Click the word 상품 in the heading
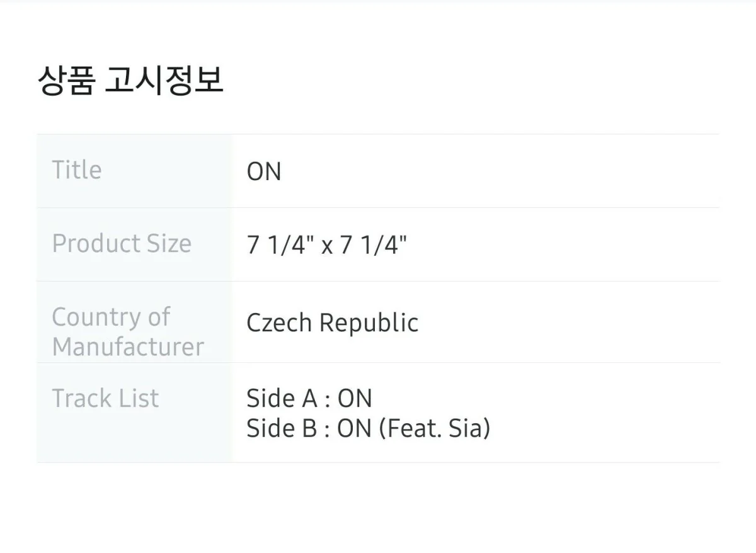Viewport: 756px width, 553px height. (x=66, y=81)
